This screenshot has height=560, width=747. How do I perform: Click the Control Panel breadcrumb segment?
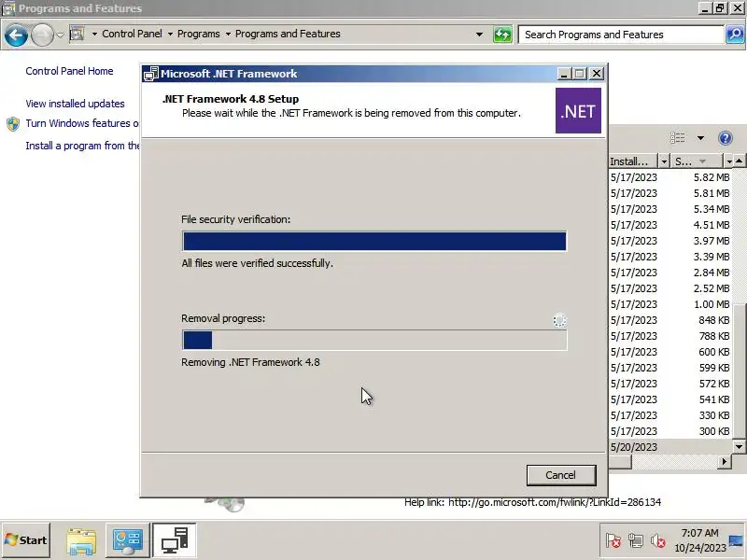(x=132, y=34)
